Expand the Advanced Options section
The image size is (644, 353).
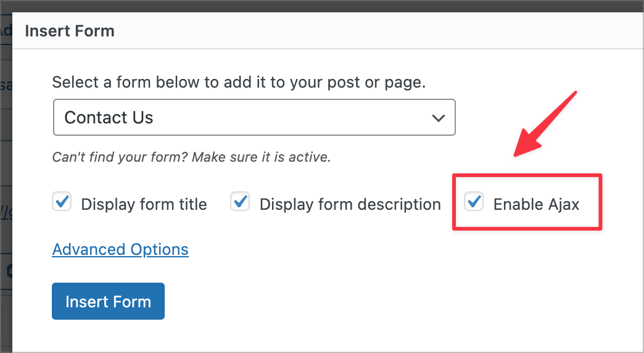click(x=120, y=249)
